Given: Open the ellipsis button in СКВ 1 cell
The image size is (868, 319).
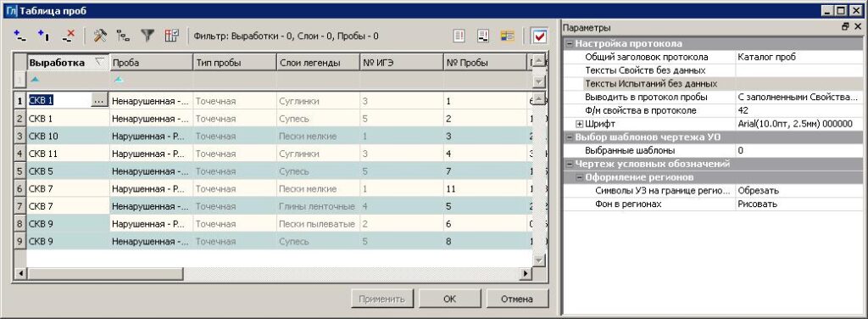Looking at the screenshot, I should (x=98, y=101).
